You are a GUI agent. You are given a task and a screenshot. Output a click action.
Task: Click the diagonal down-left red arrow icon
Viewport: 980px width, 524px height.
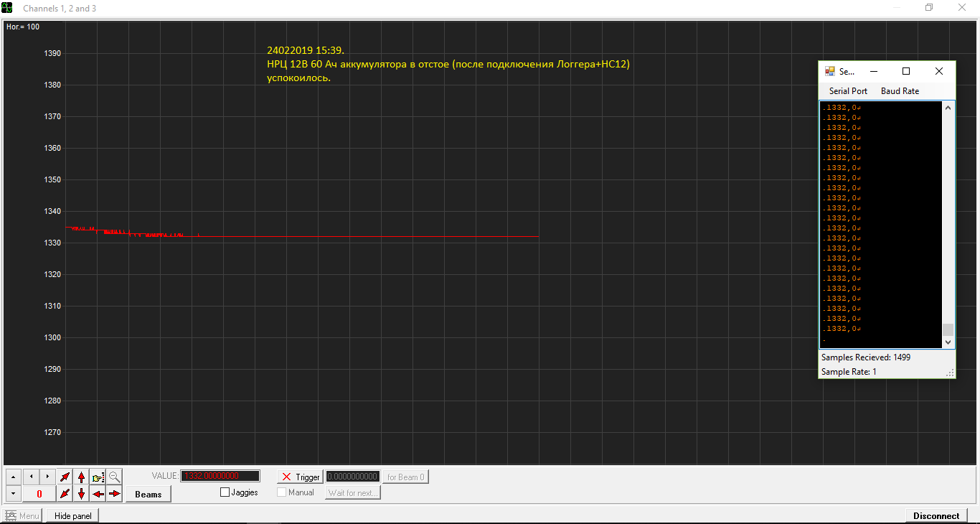(x=65, y=494)
